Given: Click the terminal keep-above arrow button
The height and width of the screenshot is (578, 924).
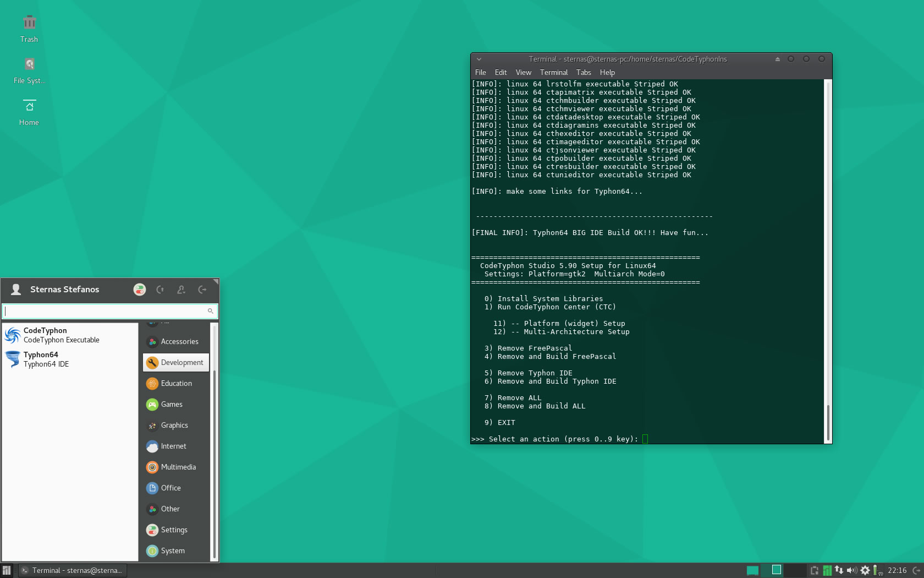Looking at the screenshot, I should pos(777,59).
